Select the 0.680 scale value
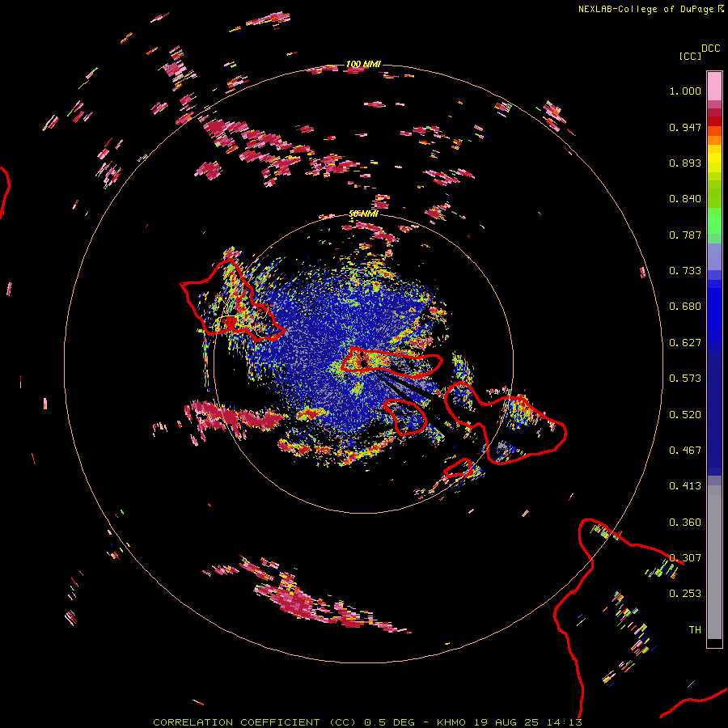The width and height of the screenshot is (728, 728). click(x=685, y=307)
